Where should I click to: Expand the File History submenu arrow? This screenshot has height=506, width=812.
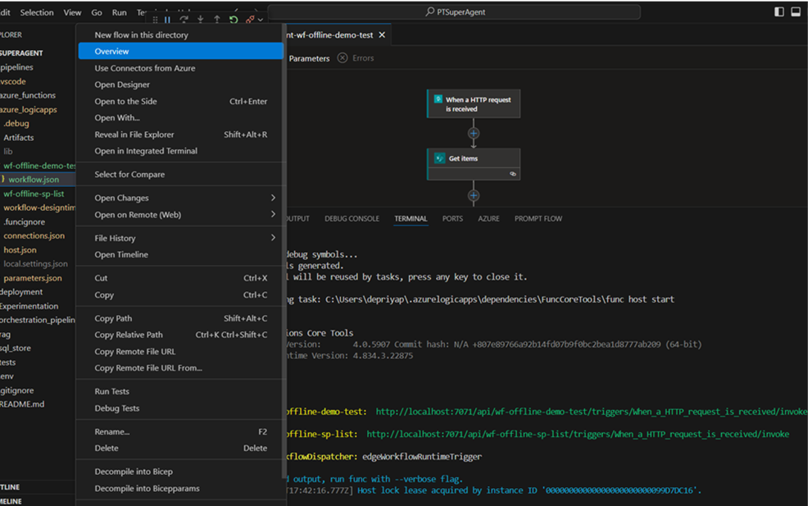(273, 238)
